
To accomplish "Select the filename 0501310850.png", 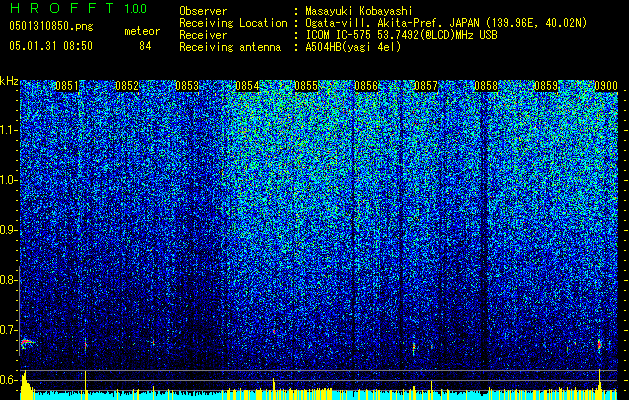I will pyautogui.click(x=51, y=27).
